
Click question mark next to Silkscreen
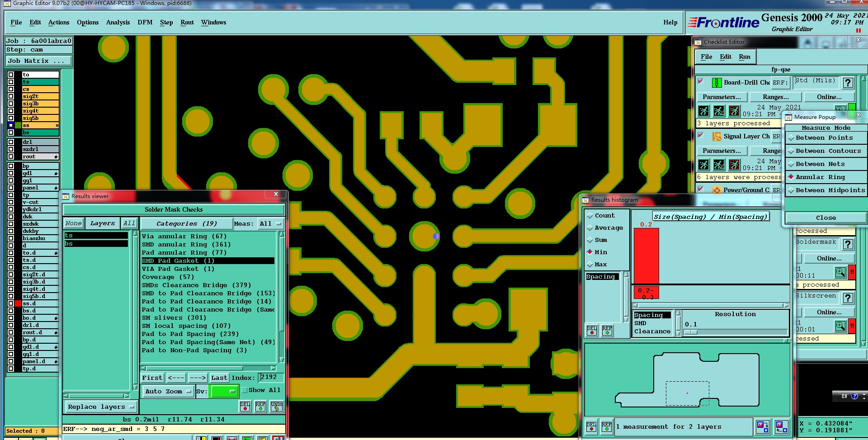[x=848, y=298]
